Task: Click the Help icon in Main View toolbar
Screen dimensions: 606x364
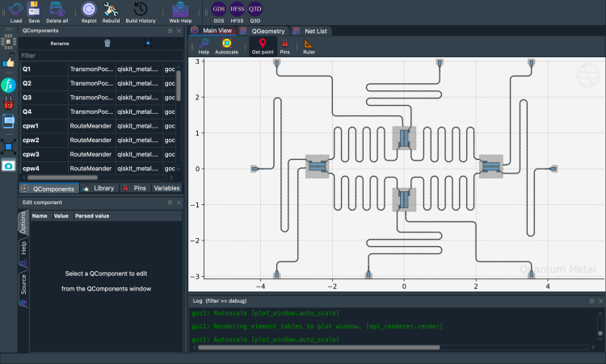Action: coord(204,46)
